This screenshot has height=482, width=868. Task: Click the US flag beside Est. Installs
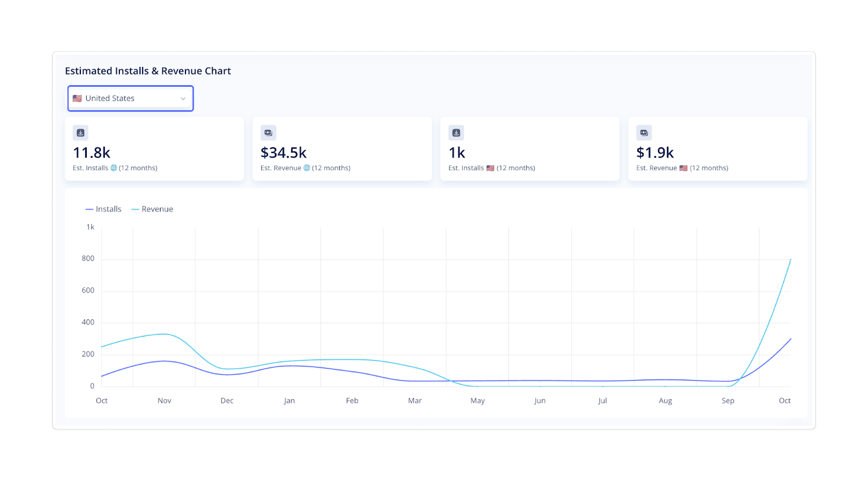point(490,168)
